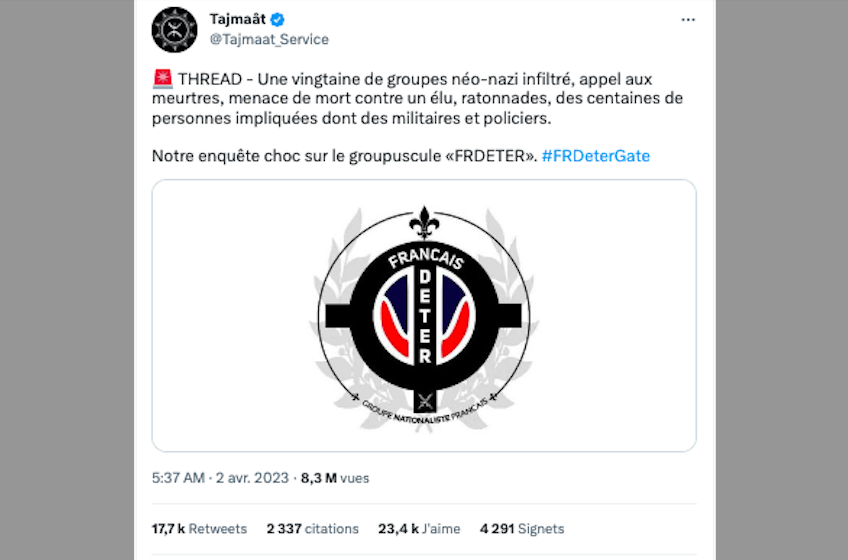Click the "Notre enquête choc" sentence
848x560 pixels.
(345, 156)
